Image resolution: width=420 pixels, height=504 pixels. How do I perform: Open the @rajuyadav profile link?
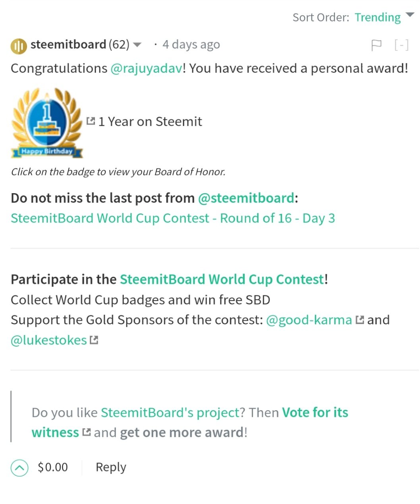tap(146, 68)
